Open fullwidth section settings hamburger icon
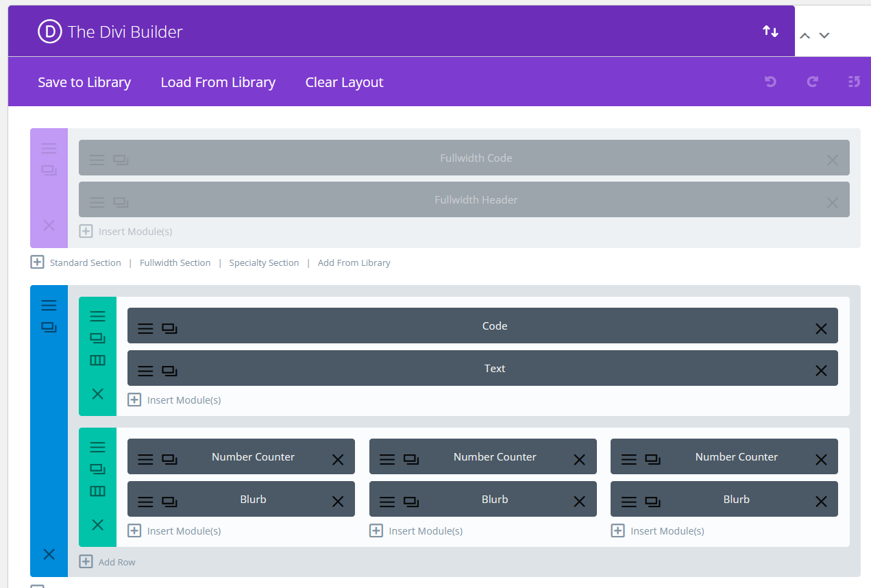This screenshot has width=871, height=588. pyautogui.click(x=49, y=148)
